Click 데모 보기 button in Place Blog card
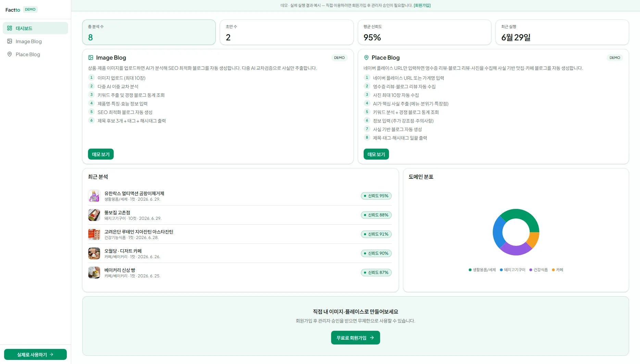 click(376, 154)
